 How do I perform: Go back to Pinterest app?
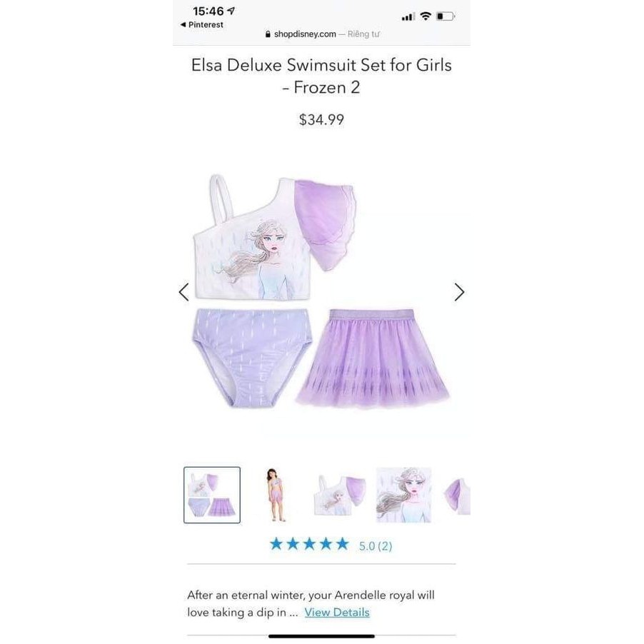click(x=201, y=25)
